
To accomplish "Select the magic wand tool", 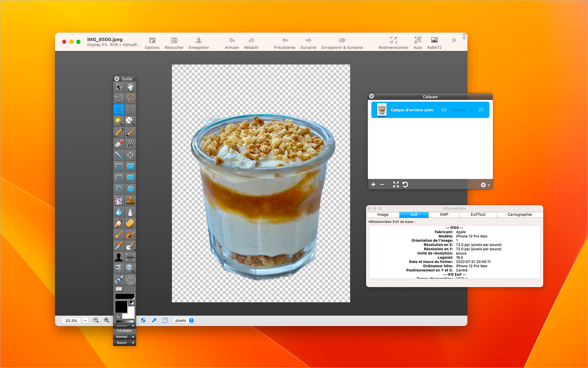I will (119, 121).
